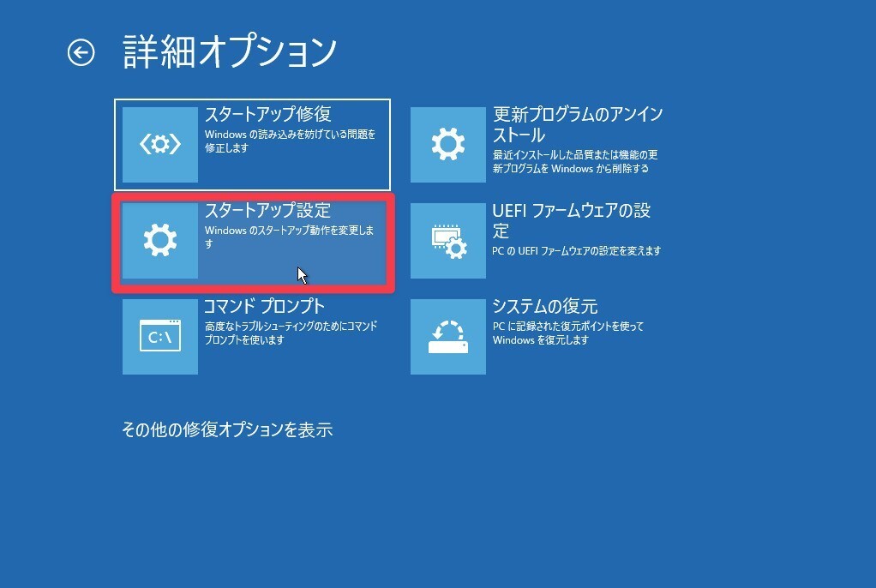Open the UEFI ファームウェアの設定 title
The height and width of the screenshot is (588, 876).
[572, 220]
